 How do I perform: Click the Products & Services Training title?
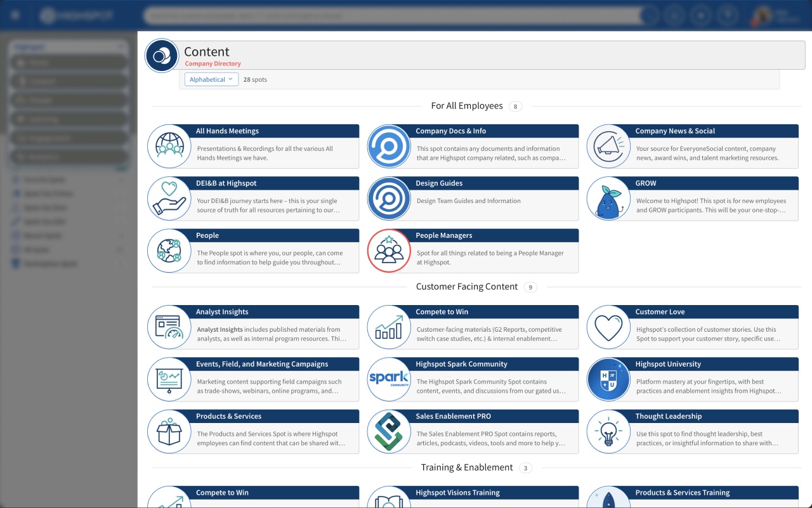coord(683,493)
